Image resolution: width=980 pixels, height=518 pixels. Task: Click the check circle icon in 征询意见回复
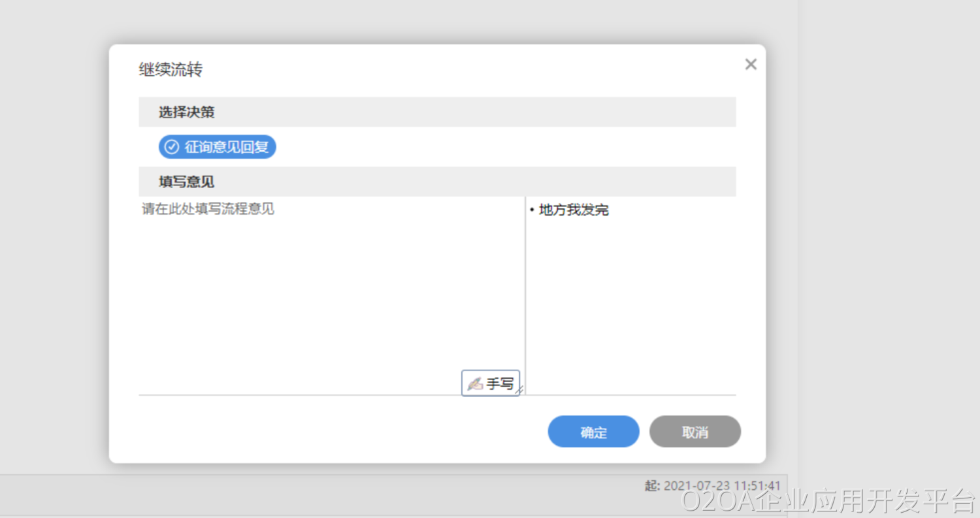coord(172,147)
